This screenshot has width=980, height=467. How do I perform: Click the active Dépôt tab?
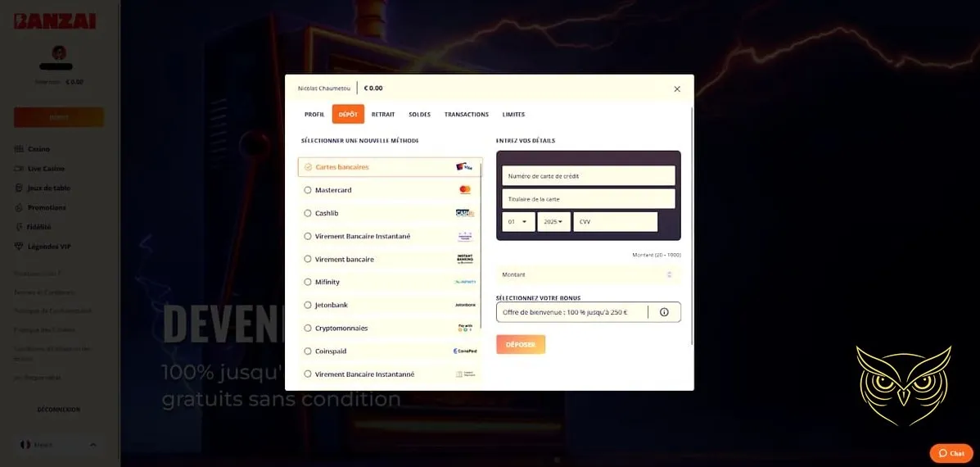[348, 115]
